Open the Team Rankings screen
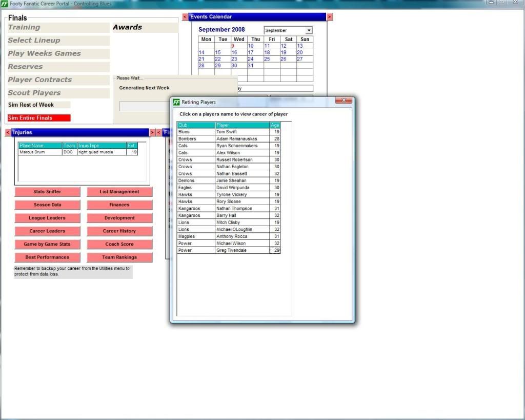The height and width of the screenshot is (420, 525). (x=119, y=257)
